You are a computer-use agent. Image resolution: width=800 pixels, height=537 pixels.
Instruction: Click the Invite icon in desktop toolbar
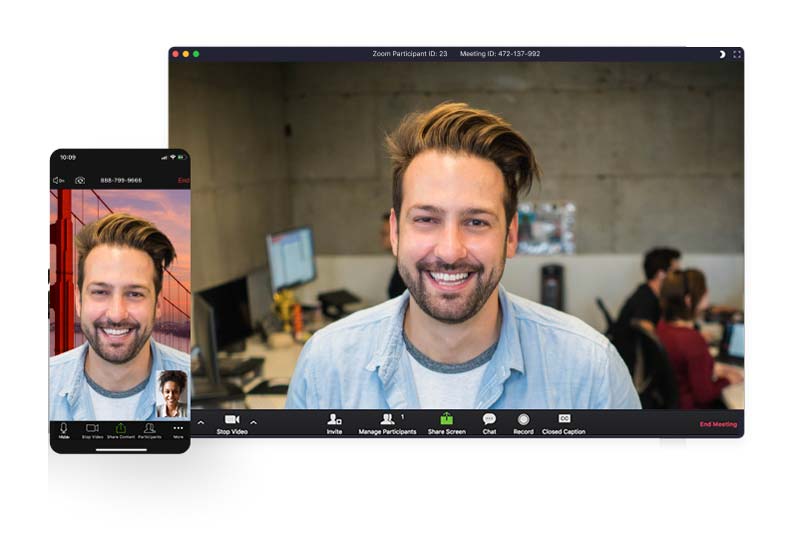(334, 421)
